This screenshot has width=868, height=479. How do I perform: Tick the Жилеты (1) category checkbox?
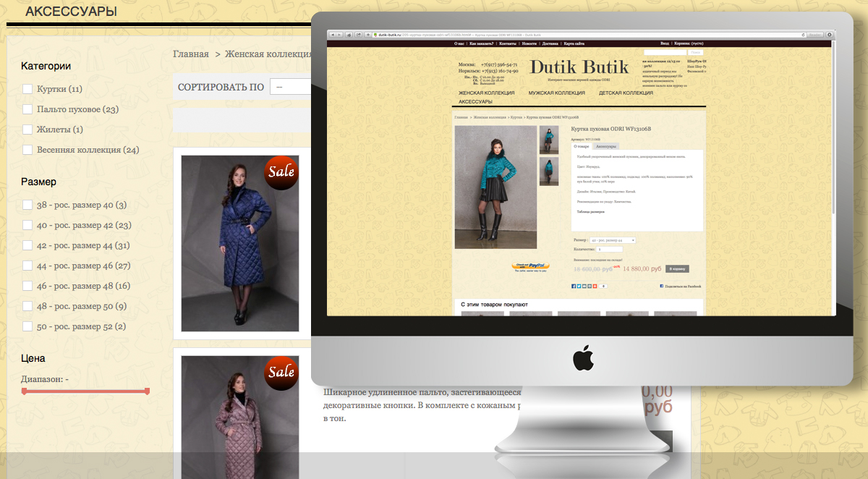click(x=27, y=130)
